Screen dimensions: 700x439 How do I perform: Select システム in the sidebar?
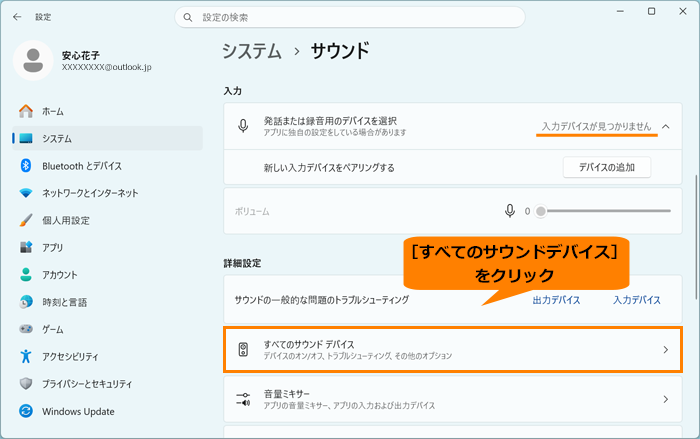107,138
